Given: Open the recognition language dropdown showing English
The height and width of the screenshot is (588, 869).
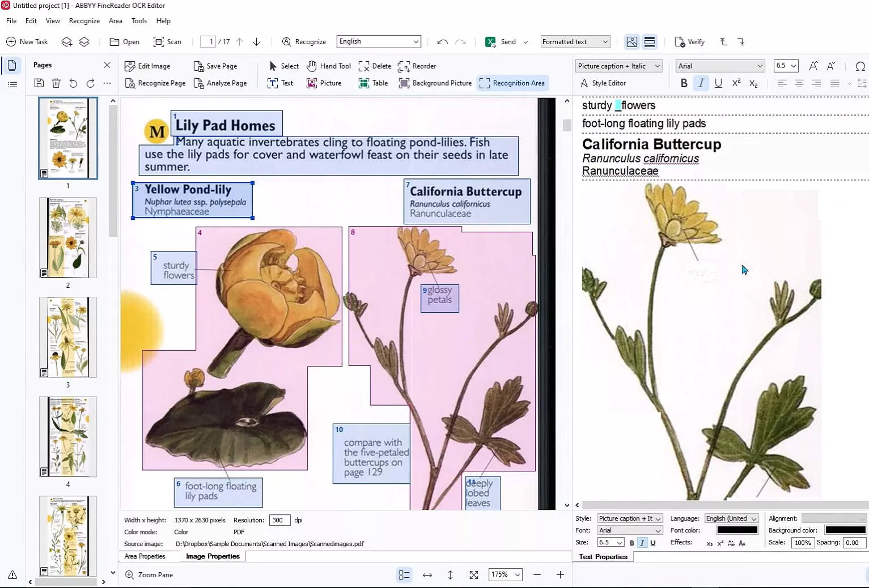Looking at the screenshot, I should point(379,41).
